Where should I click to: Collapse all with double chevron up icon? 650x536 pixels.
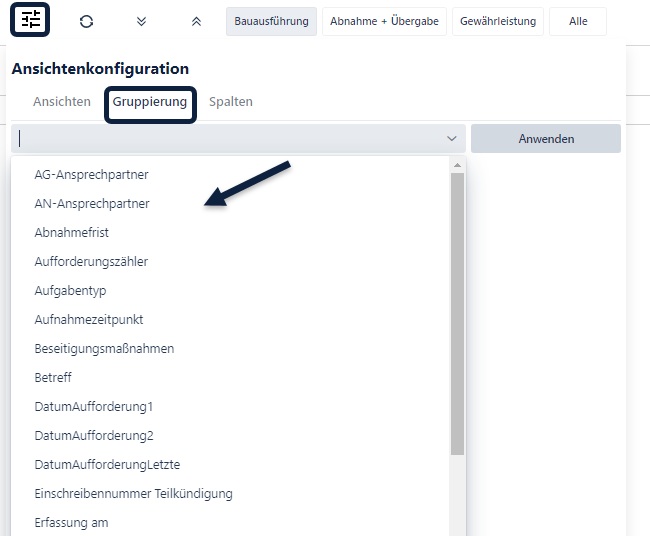click(x=196, y=21)
